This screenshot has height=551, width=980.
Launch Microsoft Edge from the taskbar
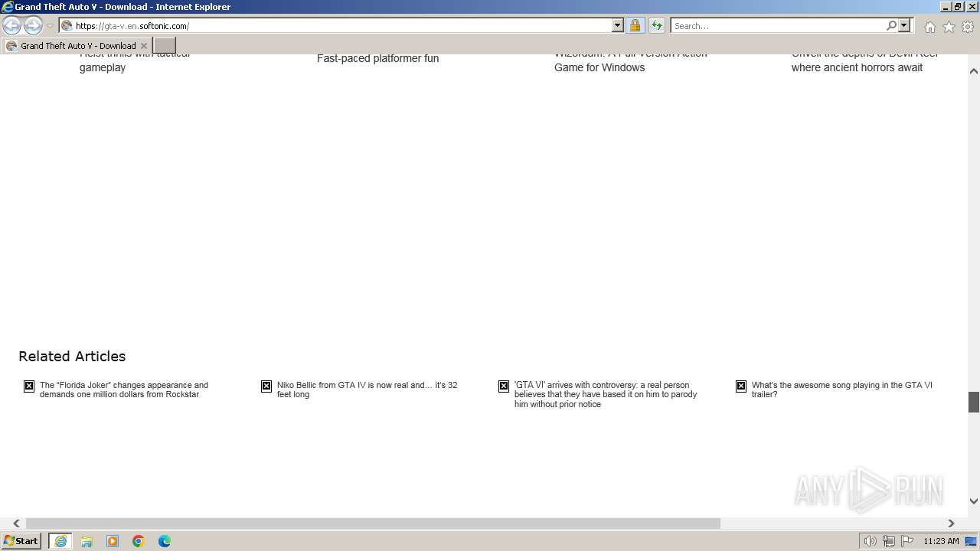165,541
